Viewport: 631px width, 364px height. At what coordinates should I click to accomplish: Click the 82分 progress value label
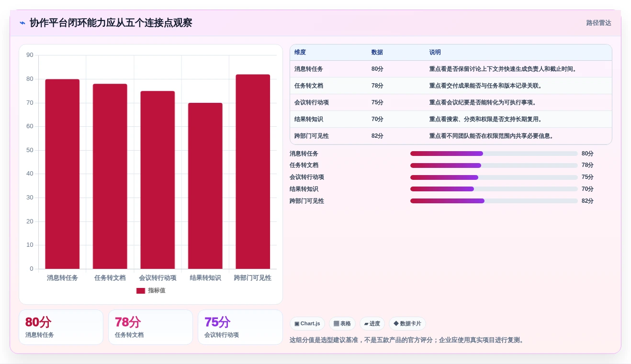click(x=587, y=201)
